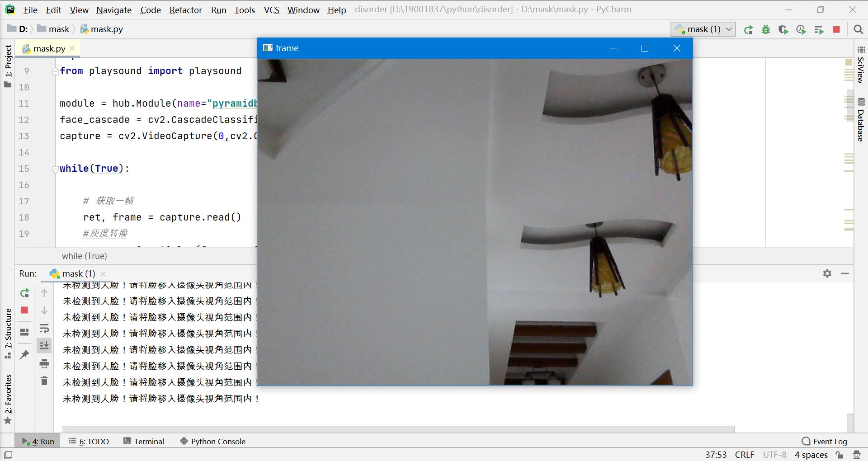Screen dimensions: 868x461
Task: Open the Terminal tool window
Action: pos(144,442)
